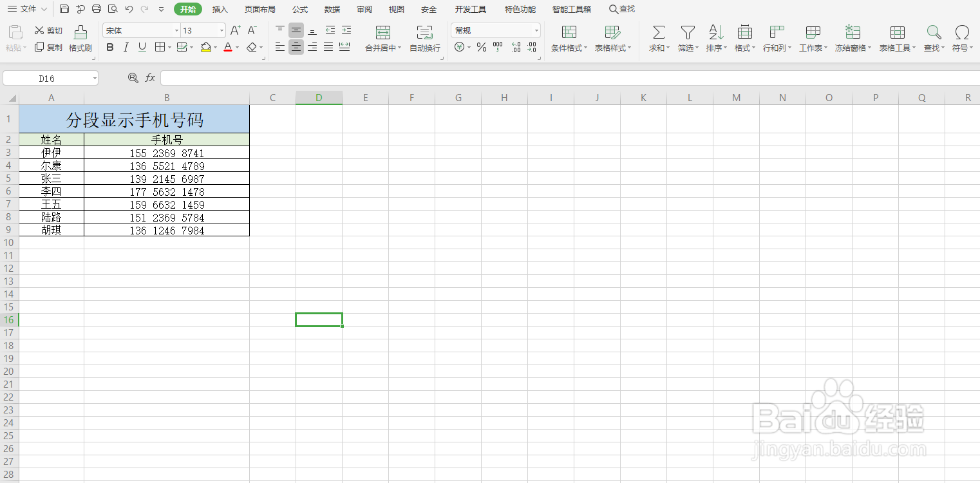Screen dimensions: 980x483
Task: Click the percent style icon
Action: 482,47
